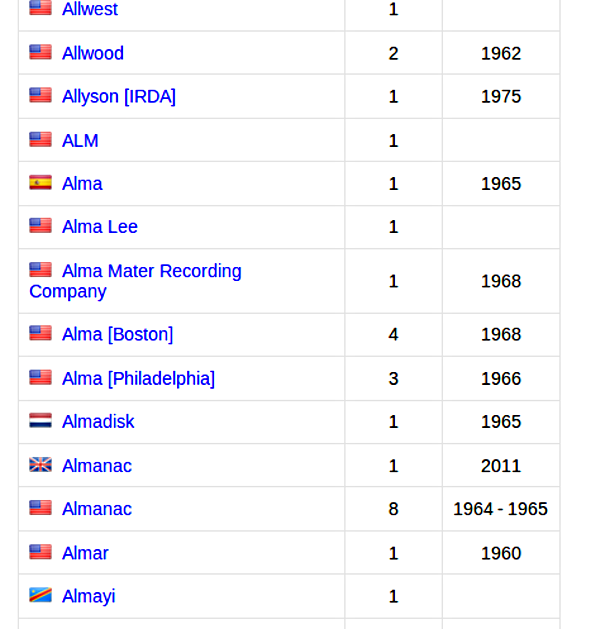Open the Alma [Boston] label link
Viewport: 610px width, 629px height.
pos(117,334)
